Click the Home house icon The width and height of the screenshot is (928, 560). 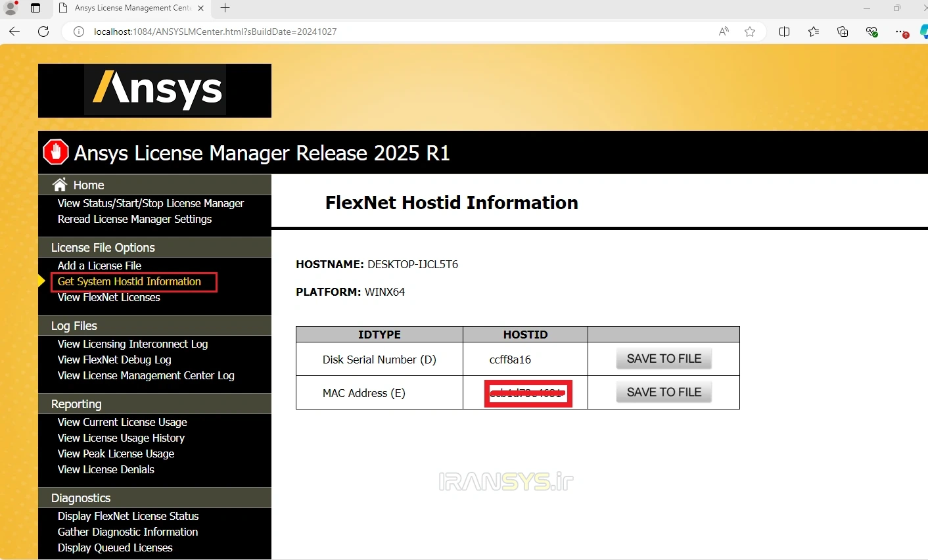[60, 184]
